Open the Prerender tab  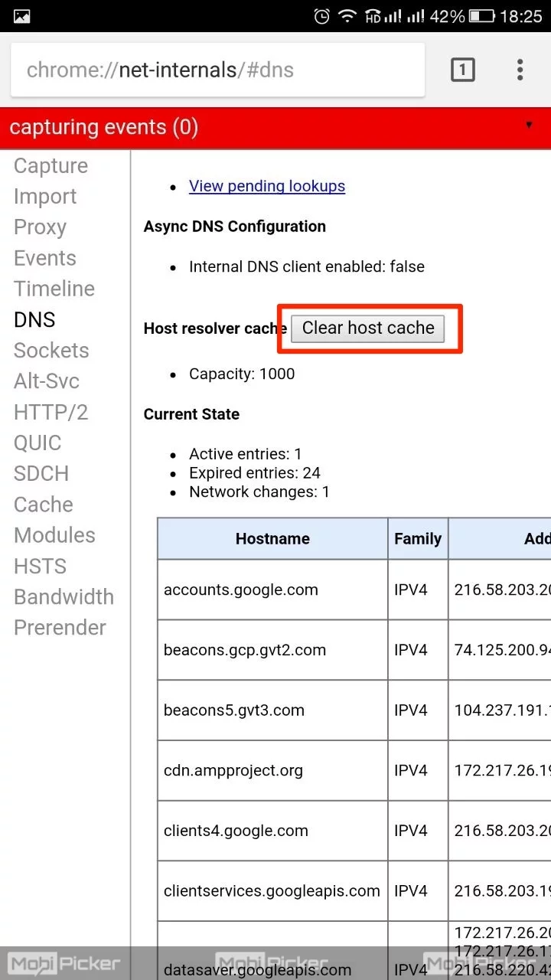[x=60, y=628]
